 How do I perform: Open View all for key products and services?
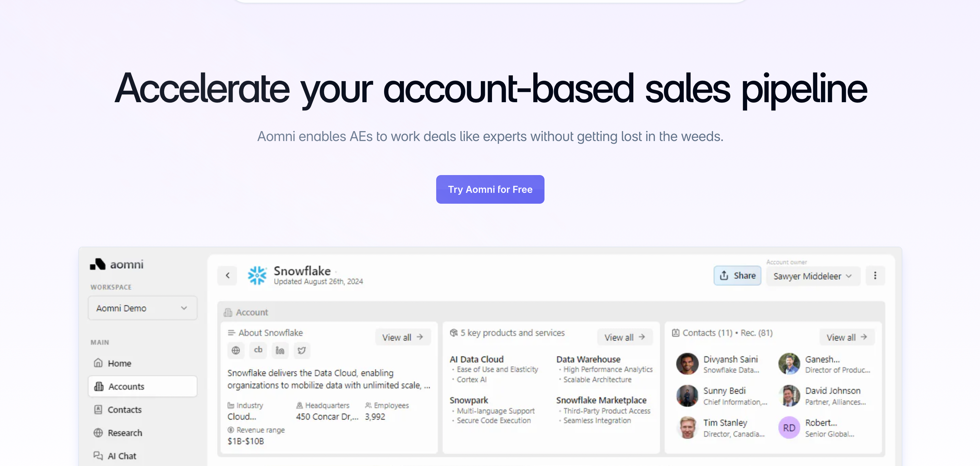(x=624, y=337)
